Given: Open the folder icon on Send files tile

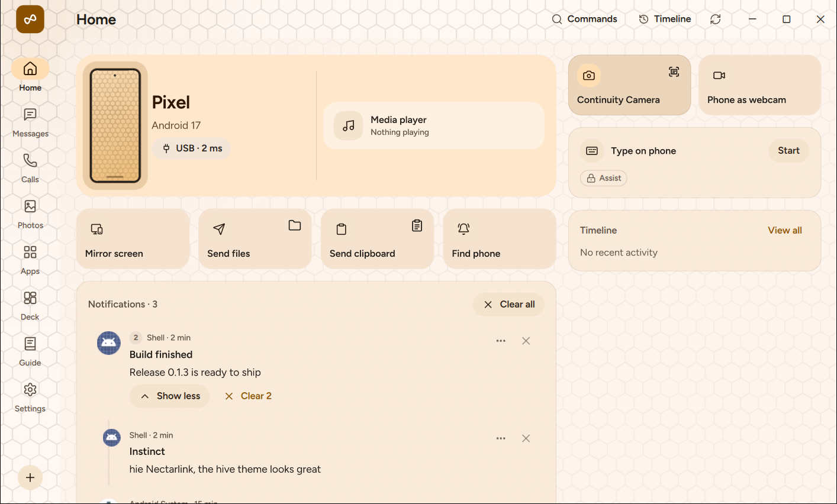Looking at the screenshot, I should click(x=295, y=225).
